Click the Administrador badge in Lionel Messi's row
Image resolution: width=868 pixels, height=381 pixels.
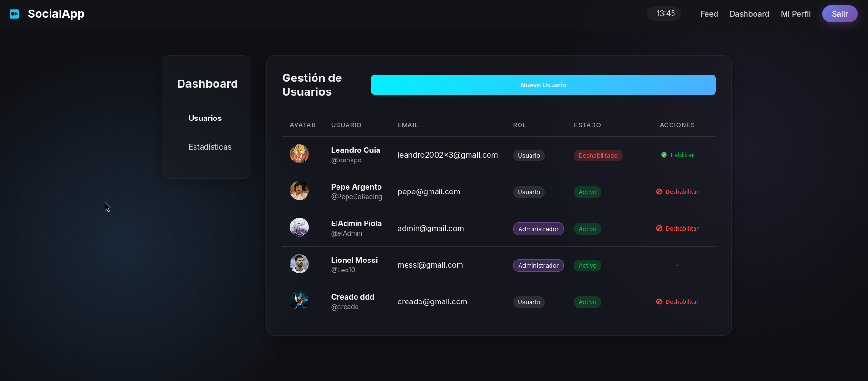point(538,265)
